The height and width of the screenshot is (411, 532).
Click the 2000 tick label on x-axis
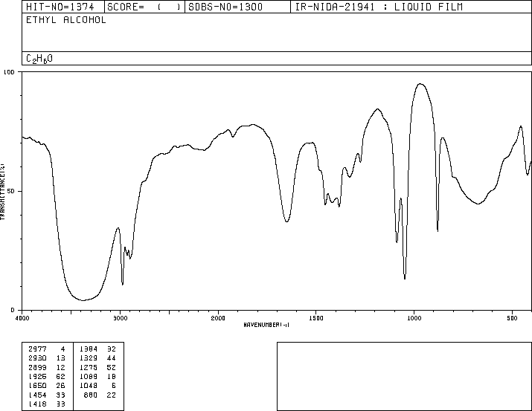217,318
